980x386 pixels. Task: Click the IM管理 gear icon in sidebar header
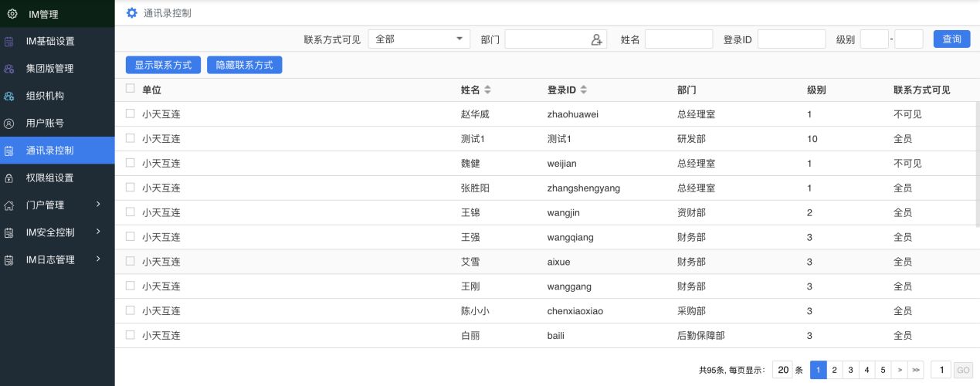[x=12, y=13]
